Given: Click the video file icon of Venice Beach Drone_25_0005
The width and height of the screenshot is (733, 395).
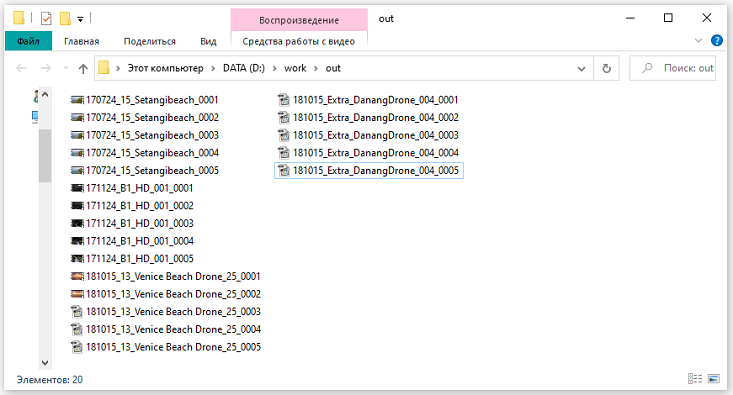Looking at the screenshot, I should click(x=77, y=347).
